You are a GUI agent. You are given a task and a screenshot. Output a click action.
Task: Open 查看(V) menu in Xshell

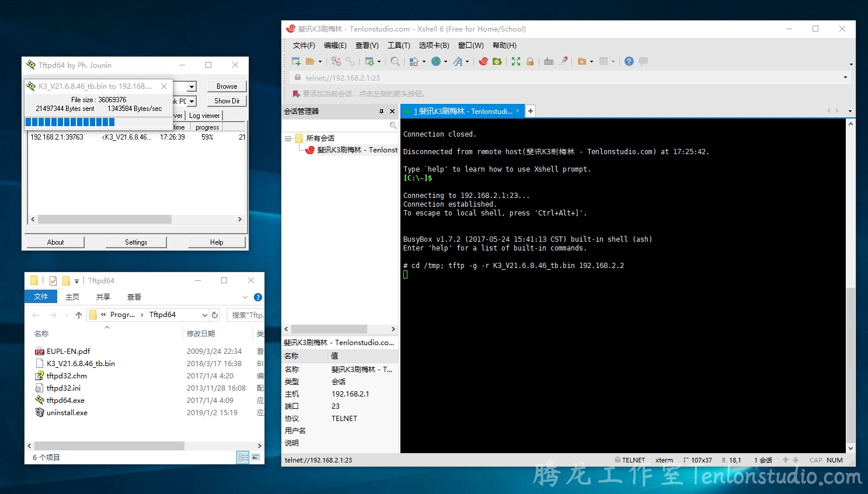(367, 46)
